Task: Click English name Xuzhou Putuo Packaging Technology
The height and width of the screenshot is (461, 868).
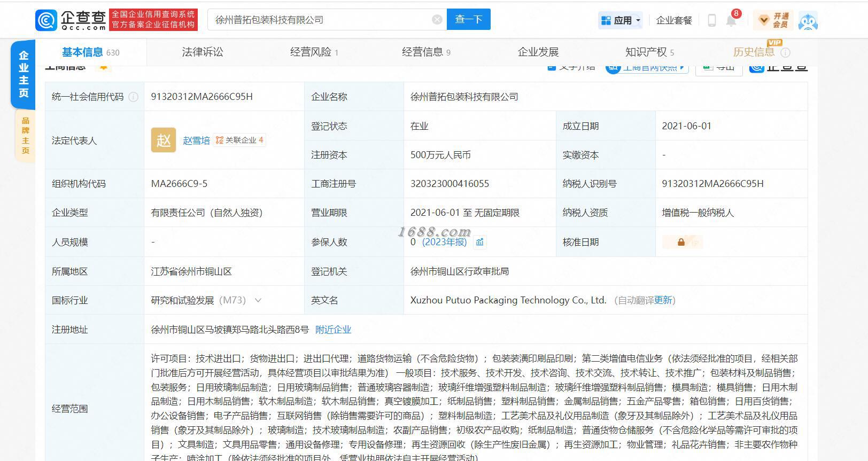Action: (508, 300)
